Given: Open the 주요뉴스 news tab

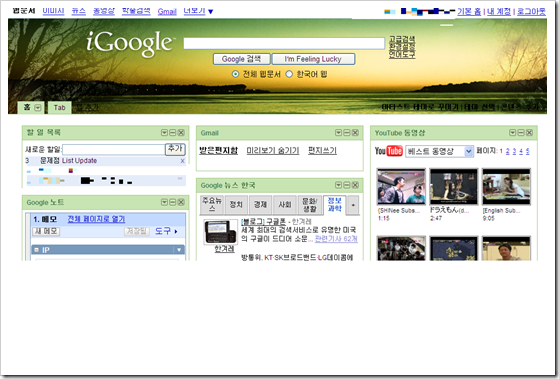Looking at the screenshot, I should click(x=212, y=205).
